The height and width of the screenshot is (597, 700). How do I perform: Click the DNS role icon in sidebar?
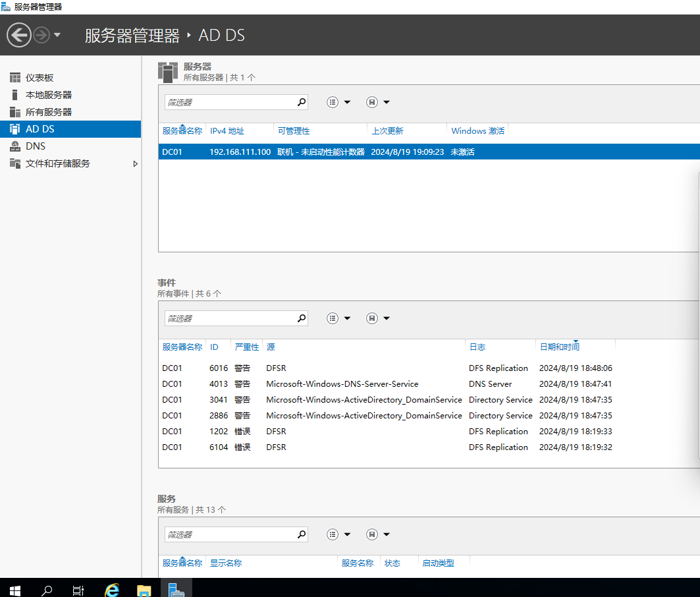[x=14, y=146]
